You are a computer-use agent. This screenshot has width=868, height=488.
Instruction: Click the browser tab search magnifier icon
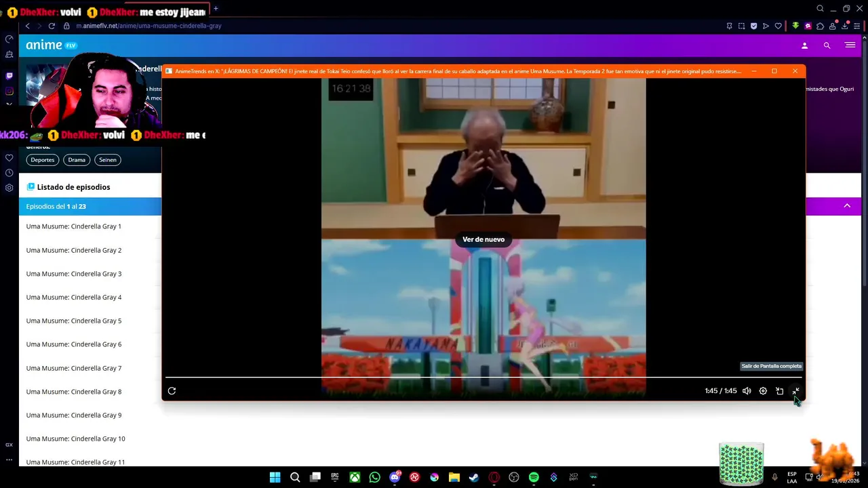tap(820, 8)
